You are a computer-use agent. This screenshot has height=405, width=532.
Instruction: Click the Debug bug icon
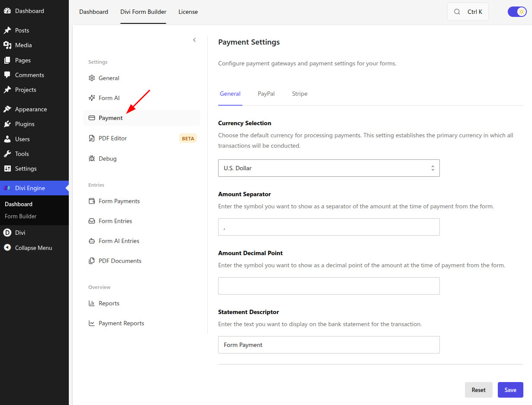pyautogui.click(x=92, y=159)
